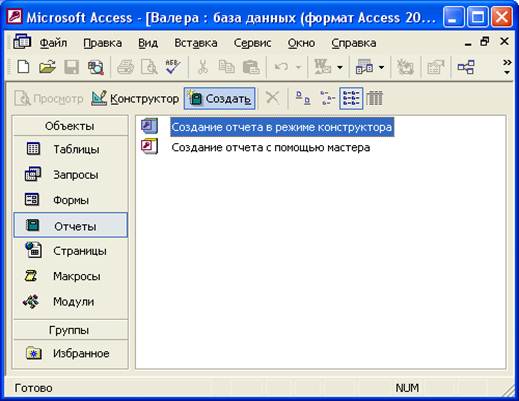519x401 pixels.
Task: Click the New database icon
Action: click(23, 67)
